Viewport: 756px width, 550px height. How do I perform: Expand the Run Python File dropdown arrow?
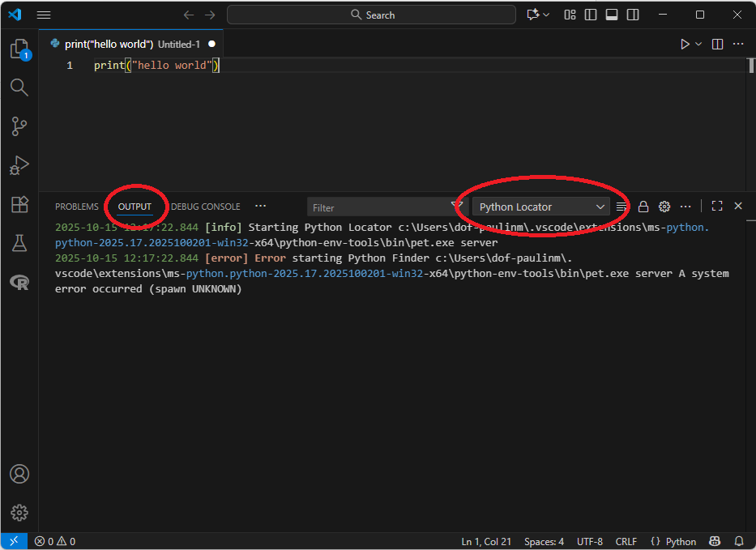click(x=698, y=44)
